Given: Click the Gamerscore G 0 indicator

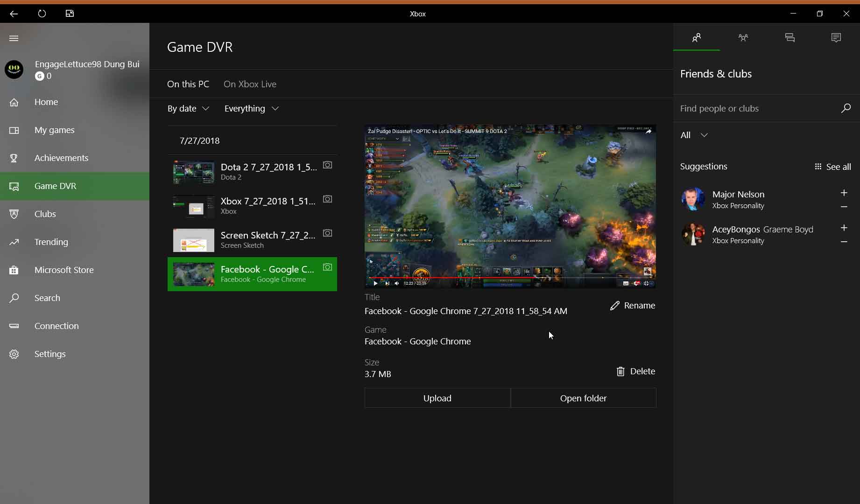Looking at the screenshot, I should [x=43, y=76].
